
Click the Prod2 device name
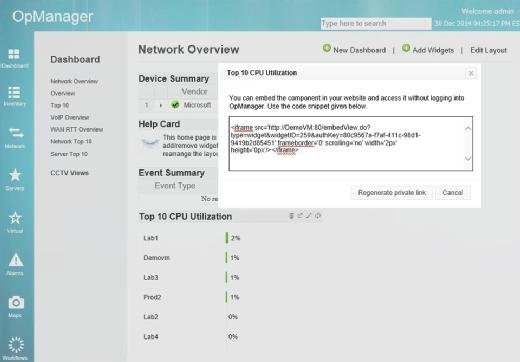pos(152,297)
